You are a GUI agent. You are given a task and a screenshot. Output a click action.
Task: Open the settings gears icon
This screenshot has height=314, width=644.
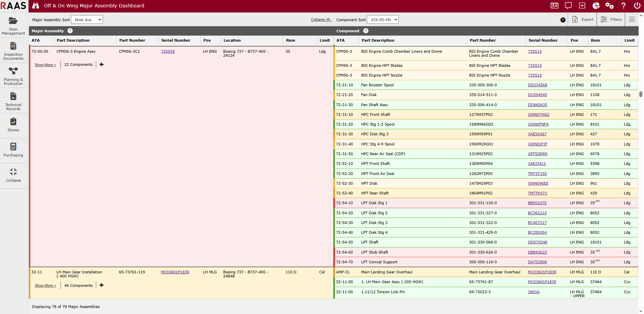(610, 6)
